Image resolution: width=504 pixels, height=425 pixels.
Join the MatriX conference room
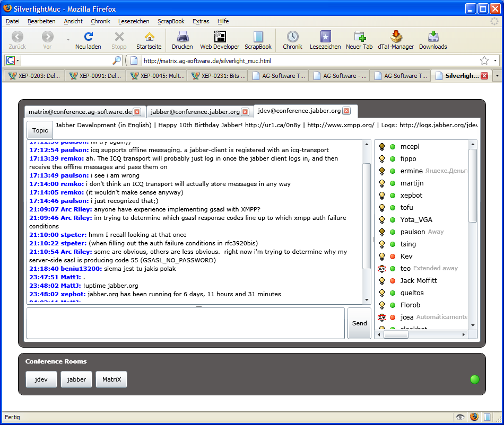click(x=111, y=379)
